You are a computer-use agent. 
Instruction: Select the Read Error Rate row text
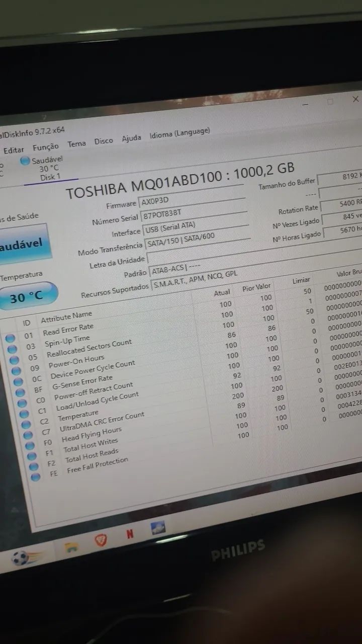click(x=68, y=330)
